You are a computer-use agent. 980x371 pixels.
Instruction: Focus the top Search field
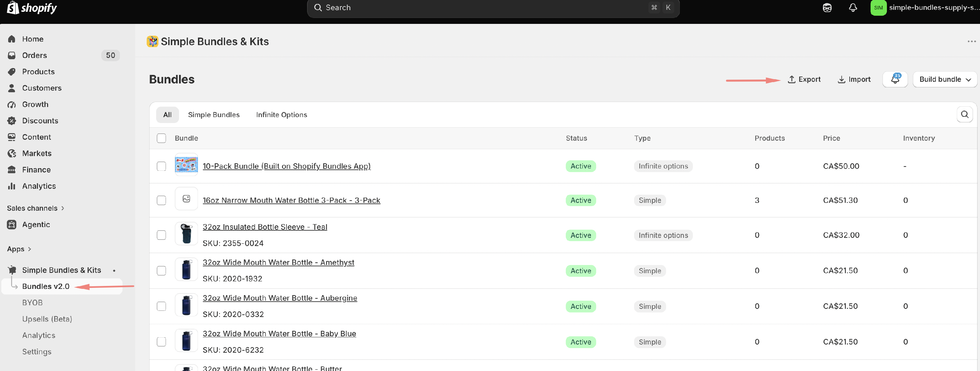point(493,8)
